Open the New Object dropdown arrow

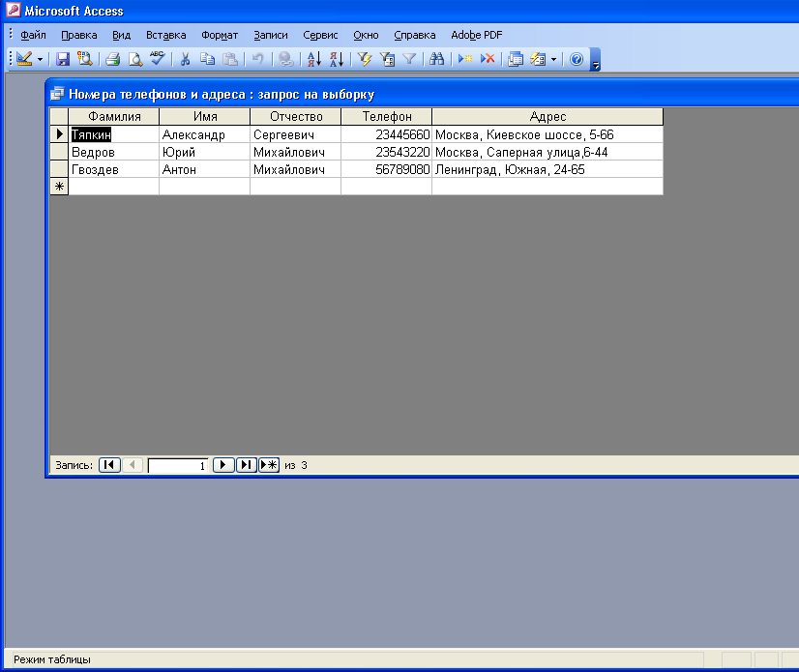pos(554,60)
